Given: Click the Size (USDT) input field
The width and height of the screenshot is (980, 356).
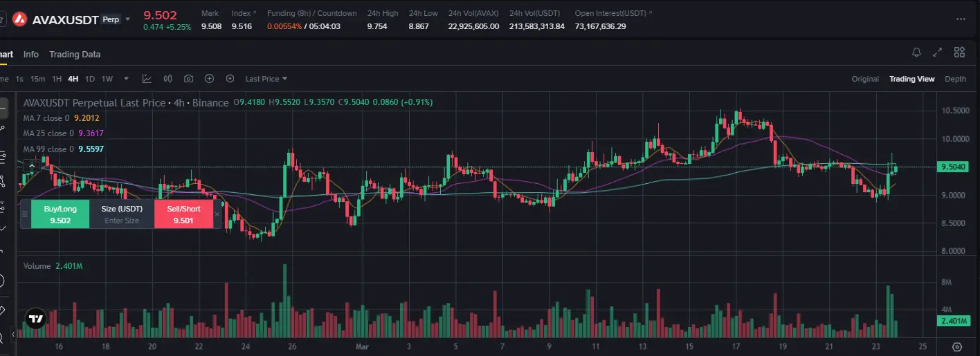Looking at the screenshot, I should [122, 214].
